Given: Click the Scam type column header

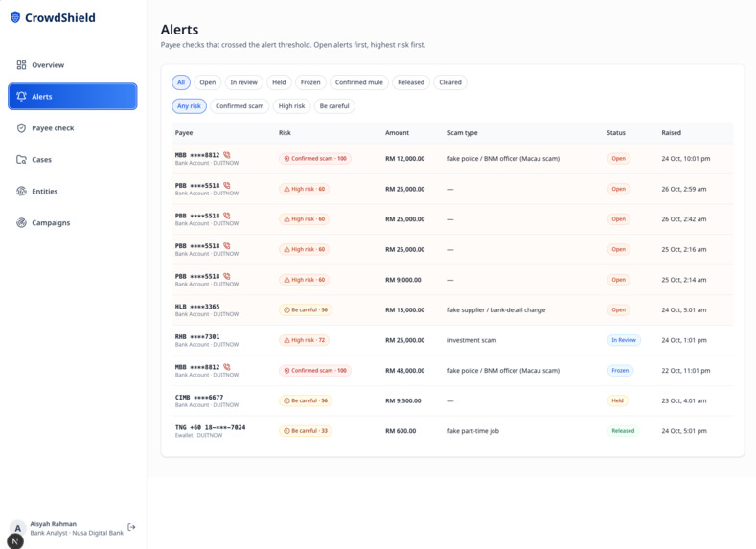Looking at the screenshot, I should pyautogui.click(x=463, y=133).
